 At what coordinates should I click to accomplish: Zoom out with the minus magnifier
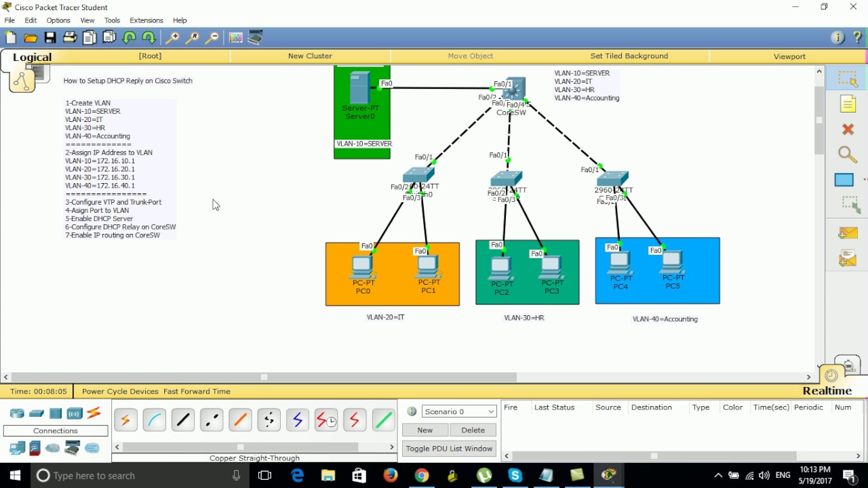212,38
